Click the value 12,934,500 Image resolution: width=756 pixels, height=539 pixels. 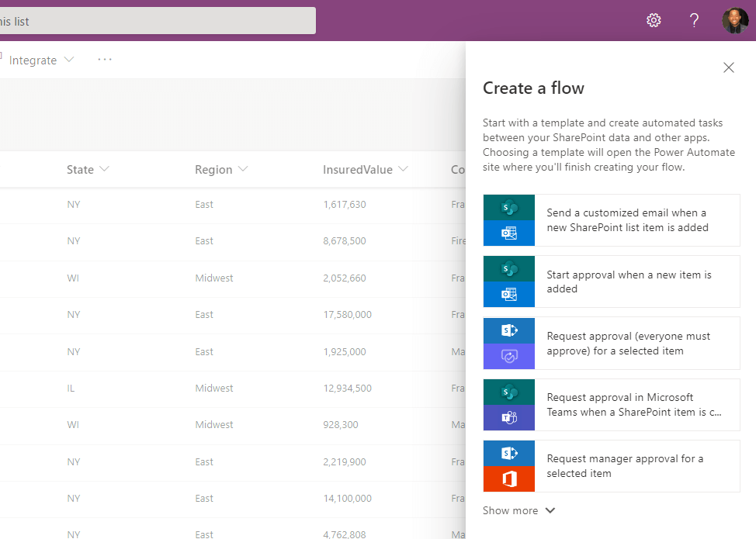[347, 389]
